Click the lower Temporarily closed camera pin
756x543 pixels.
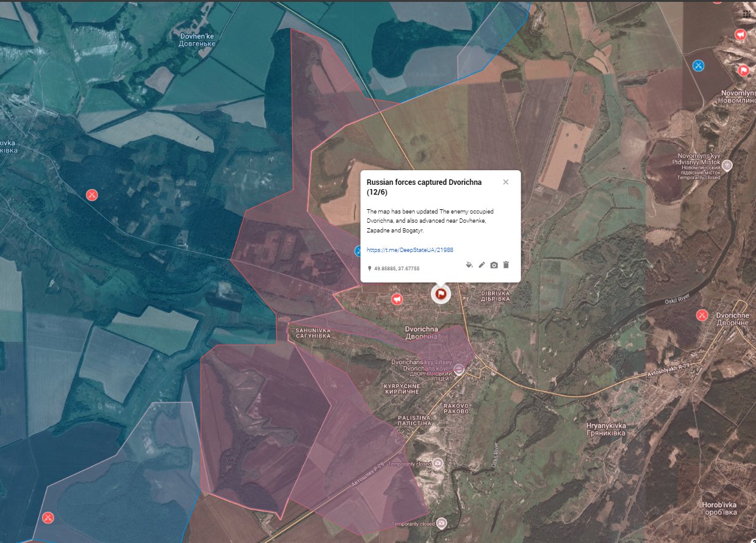pos(442,523)
